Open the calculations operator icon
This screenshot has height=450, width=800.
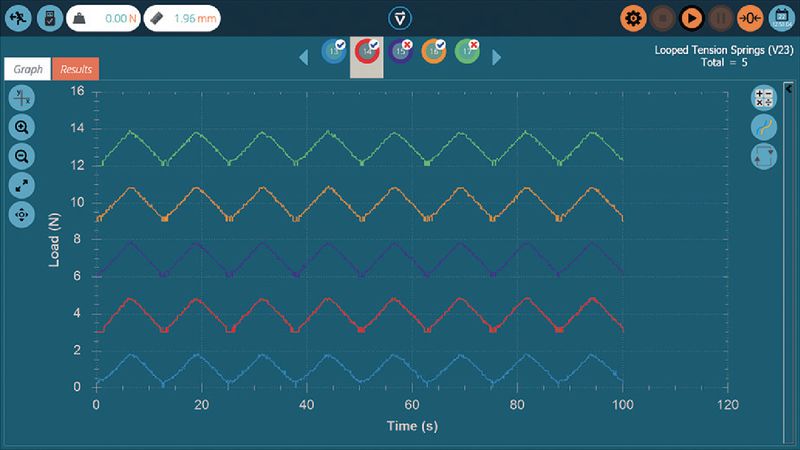764,97
